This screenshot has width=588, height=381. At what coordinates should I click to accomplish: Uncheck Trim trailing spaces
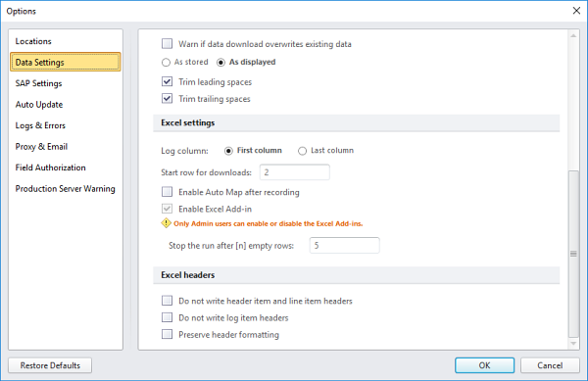[168, 99]
